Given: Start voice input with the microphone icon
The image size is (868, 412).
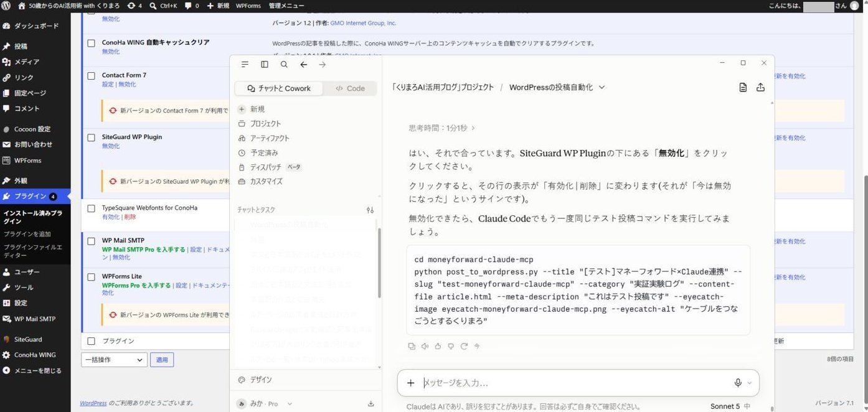Looking at the screenshot, I should click(x=738, y=383).
